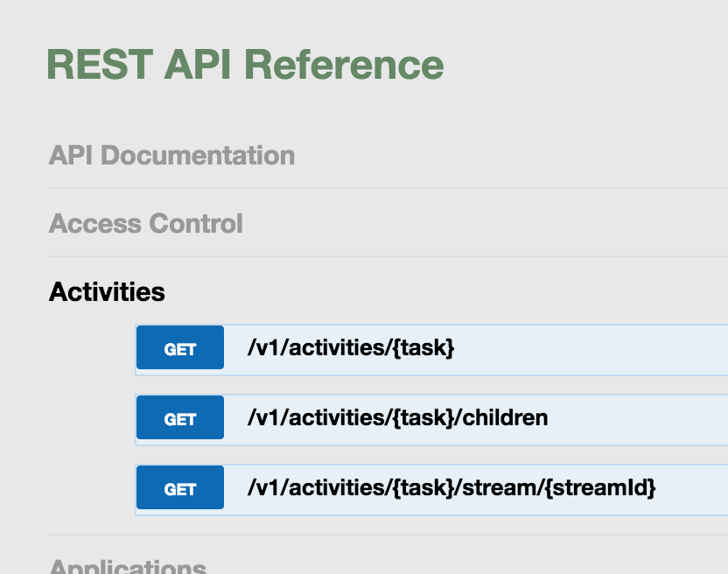Collapse the Activities section
Screen dimensions: 728x574
(107, 291)
